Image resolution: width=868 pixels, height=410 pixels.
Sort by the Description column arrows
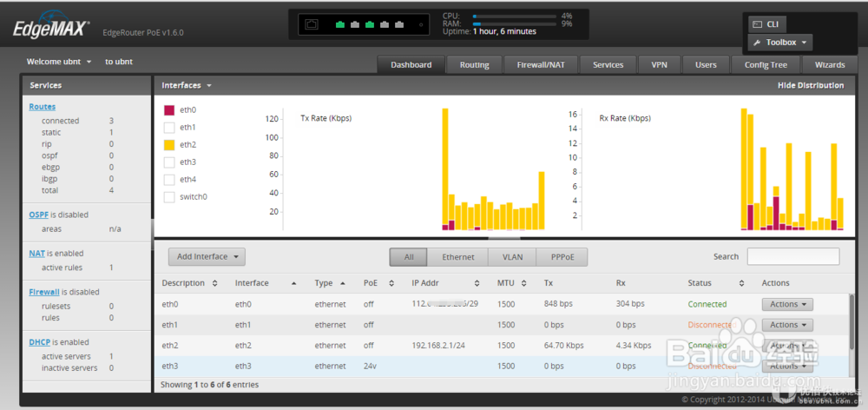pos(214,283)
